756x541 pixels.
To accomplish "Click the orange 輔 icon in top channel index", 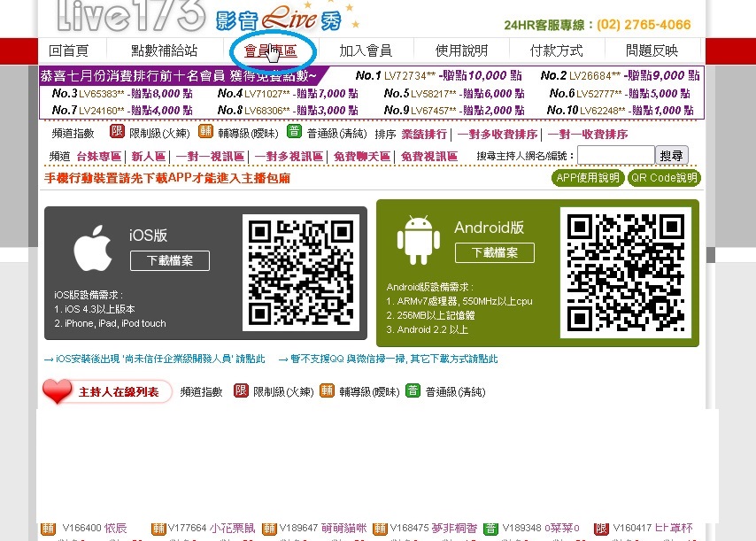I will pos(206,131).
